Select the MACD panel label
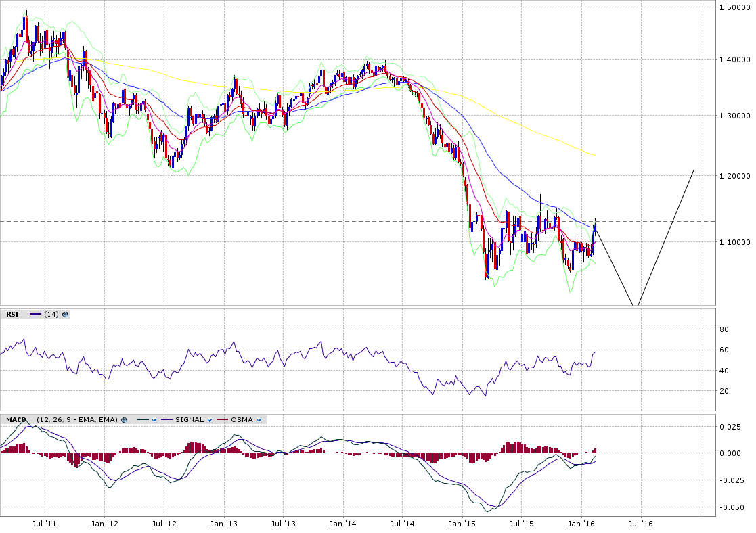This screenshot has height=533, width=756. pyautogui.click(x=16, y=420)
